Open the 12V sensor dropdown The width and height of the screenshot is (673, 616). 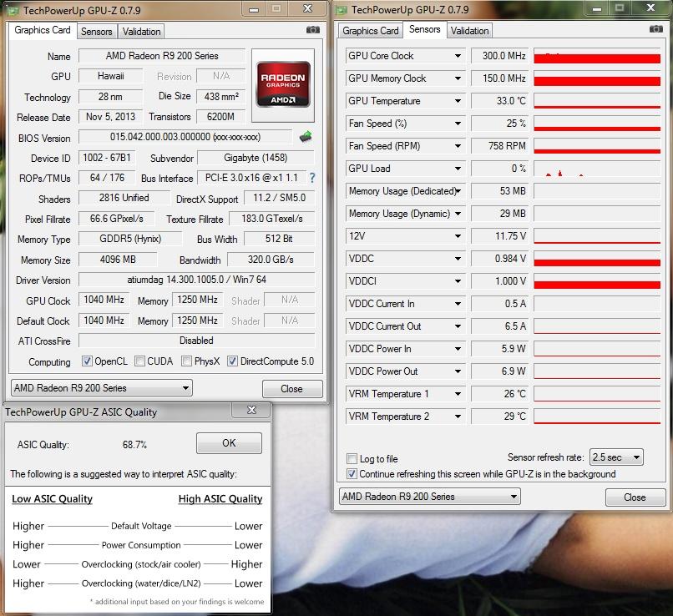point(458,236)
